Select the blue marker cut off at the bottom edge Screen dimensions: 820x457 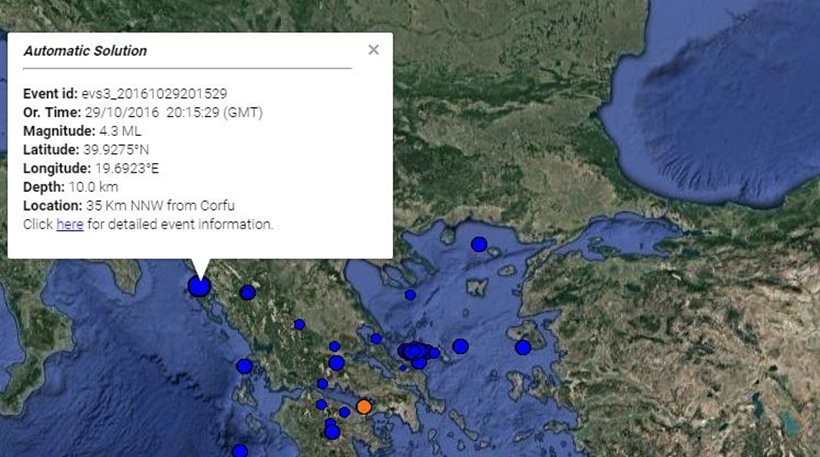[x=240, y=451]
